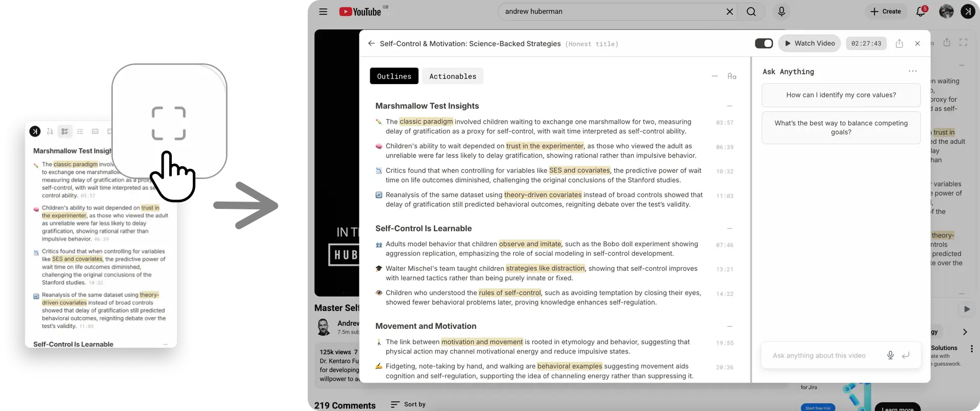Switch to the Outlines tab

[394, 76]
